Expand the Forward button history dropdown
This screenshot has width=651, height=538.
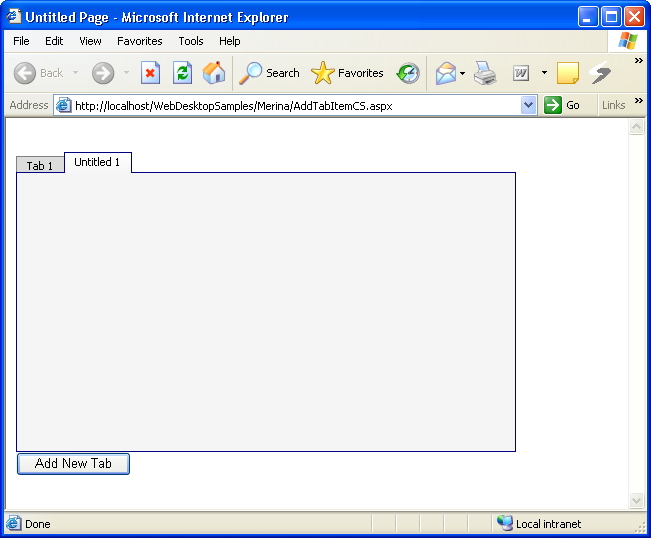click(126, 73)
